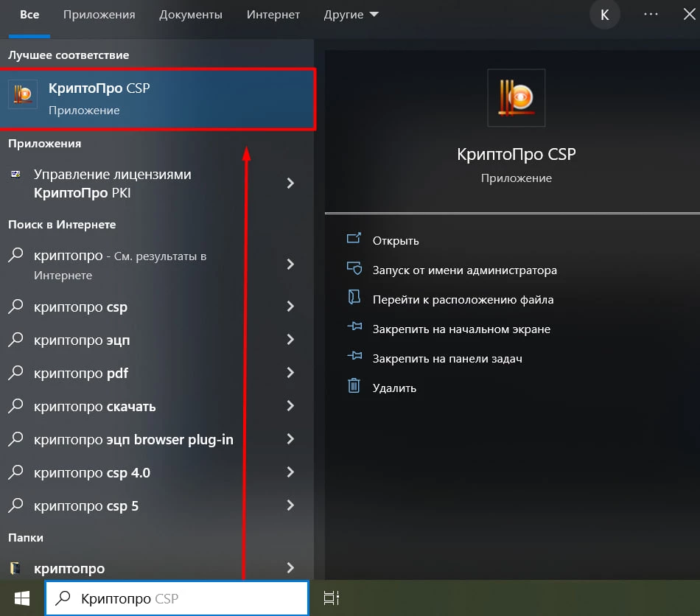Expand chevron next to криптопро folder

pyautogui.click(x=290, y=568)
